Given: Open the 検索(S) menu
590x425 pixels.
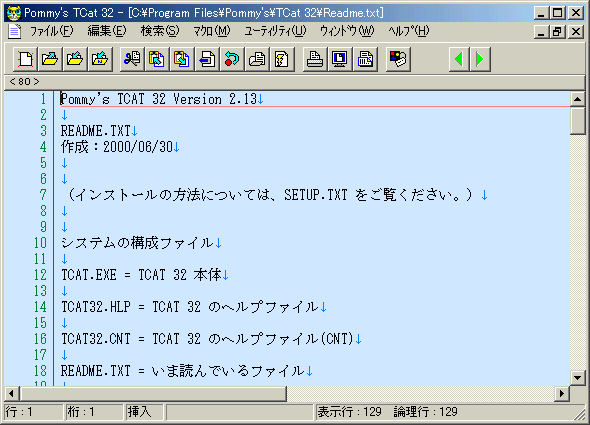Looking at the screenshot, I should click(x=160, y=31).
